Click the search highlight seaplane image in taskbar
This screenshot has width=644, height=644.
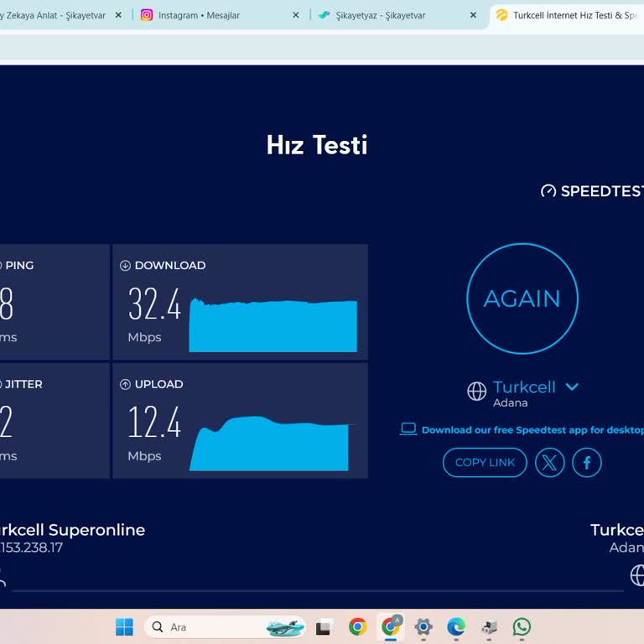pyautogui.click(x=285, y=627)
